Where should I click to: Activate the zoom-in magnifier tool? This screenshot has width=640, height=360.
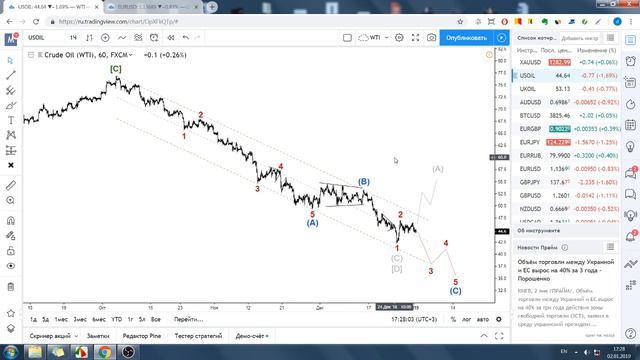pos(11,200)
